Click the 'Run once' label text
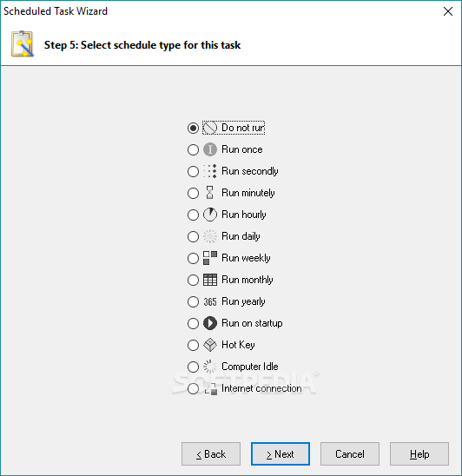 242,149
